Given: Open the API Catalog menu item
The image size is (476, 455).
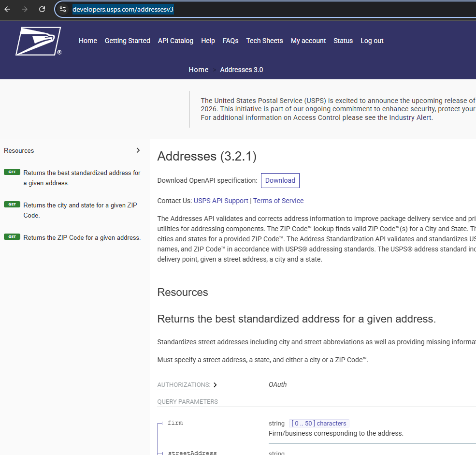Looking at the screenshot, I should pyautogui.click(x=175, y=41).
